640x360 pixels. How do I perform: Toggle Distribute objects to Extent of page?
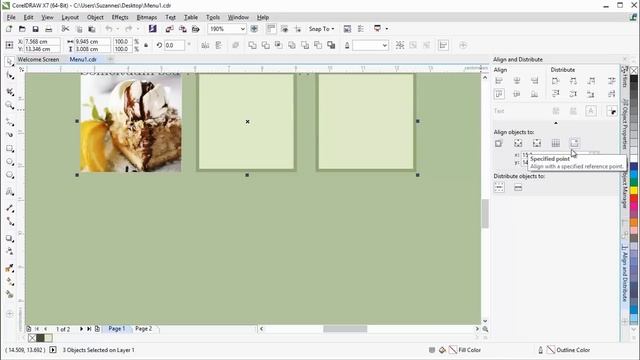pos(518,188)
